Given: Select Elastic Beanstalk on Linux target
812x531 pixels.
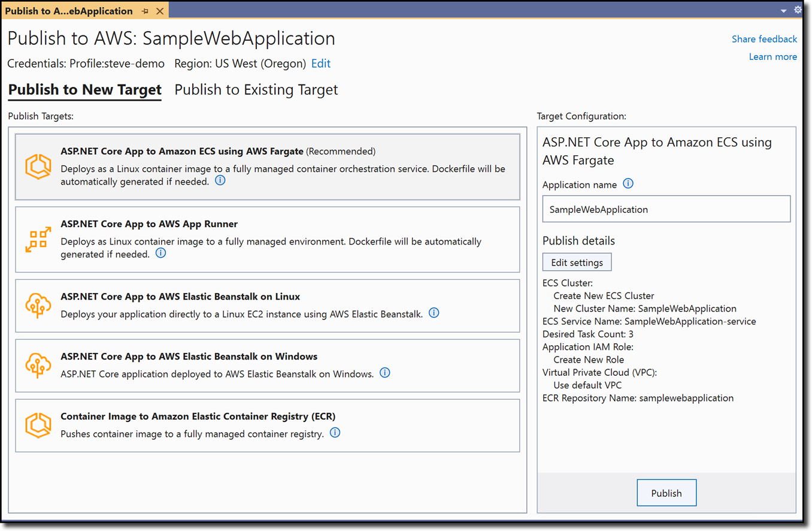Looking at the screenshot, I should [268, 305].
